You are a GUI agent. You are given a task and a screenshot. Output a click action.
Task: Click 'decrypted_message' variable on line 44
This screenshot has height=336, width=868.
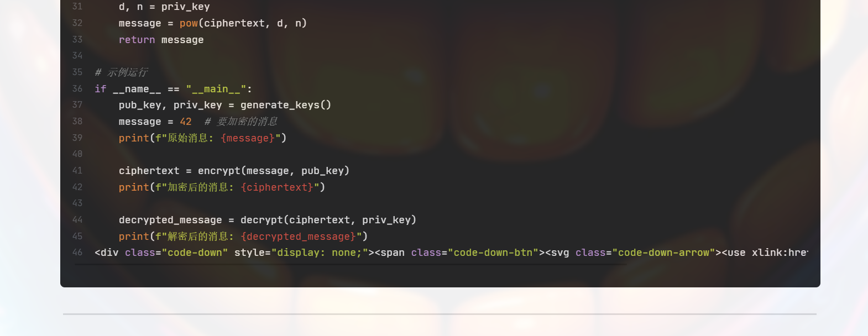[x=170, y=220]
